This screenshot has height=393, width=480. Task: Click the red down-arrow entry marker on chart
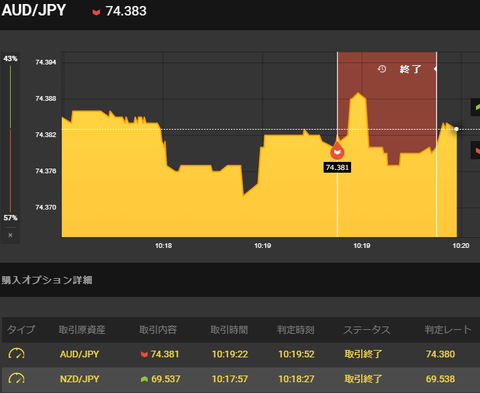point(337,151)
